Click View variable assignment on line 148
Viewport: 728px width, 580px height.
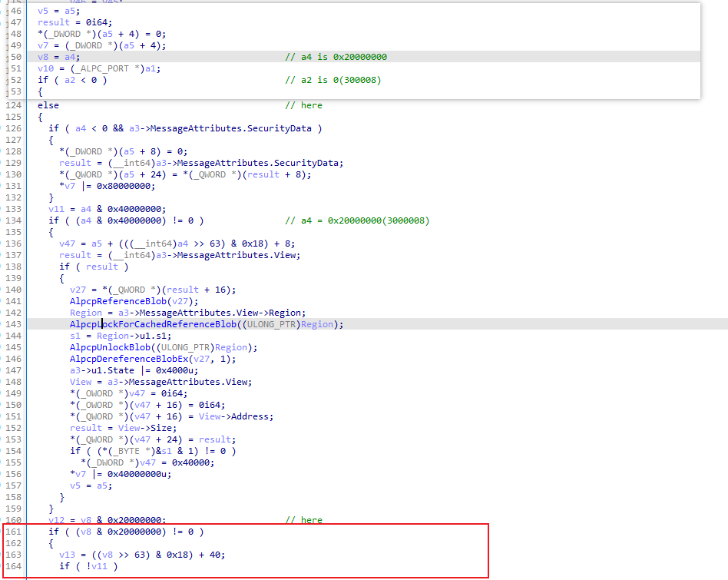coord(81,382)
